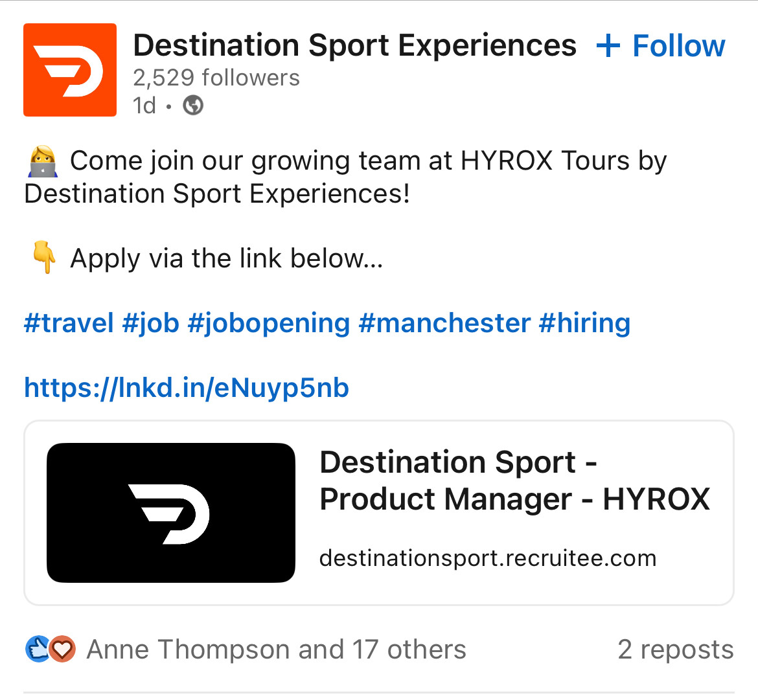
Task: Open the #job hashtag
Action: click(150, 322)
